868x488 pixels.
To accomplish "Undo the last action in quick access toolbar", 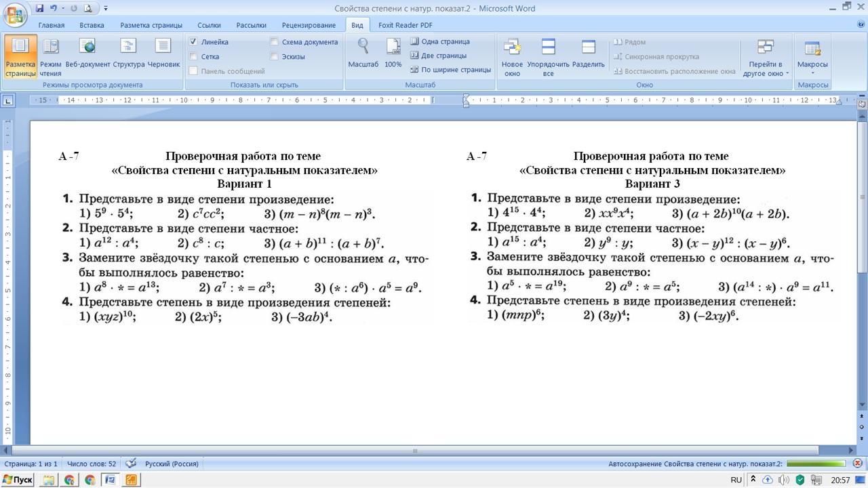I will [x=53, y=8].
